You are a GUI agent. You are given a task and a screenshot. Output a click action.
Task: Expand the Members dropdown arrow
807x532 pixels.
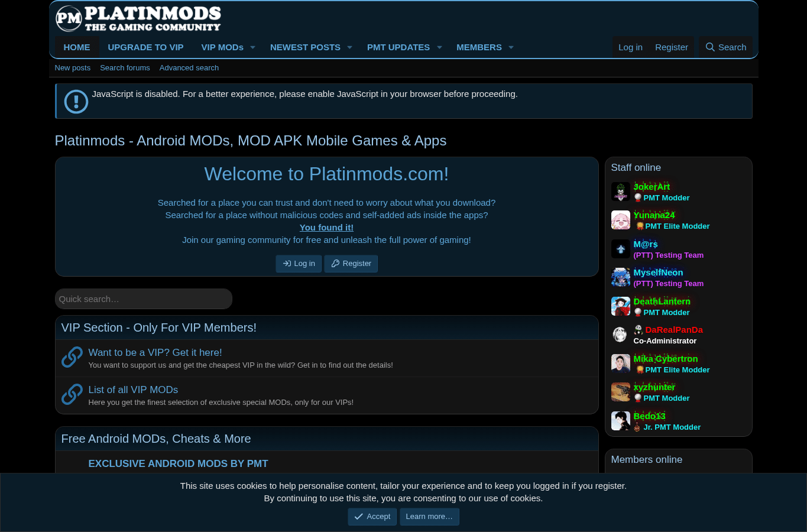coord(511,47)
